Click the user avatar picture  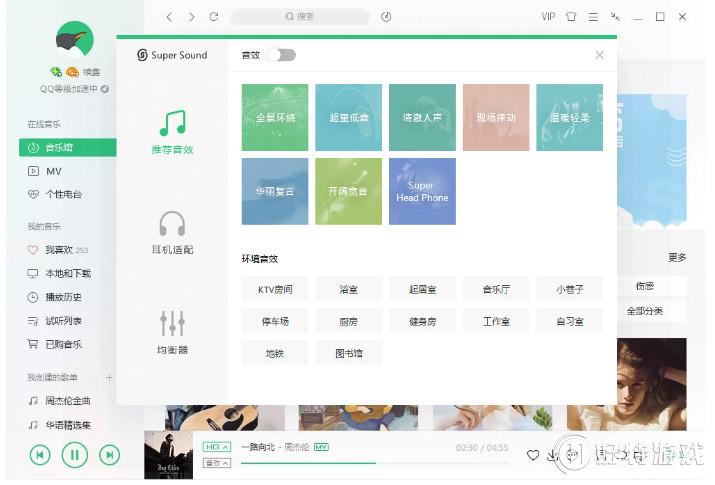[75, 40]
